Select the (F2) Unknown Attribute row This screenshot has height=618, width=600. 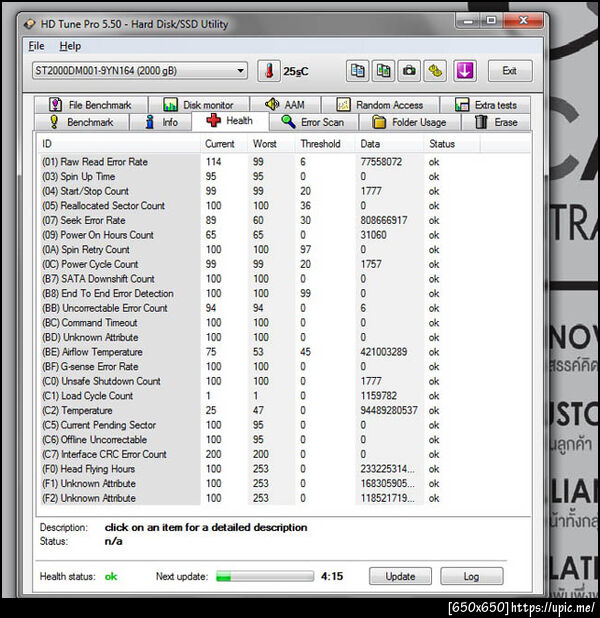(260, 498)
